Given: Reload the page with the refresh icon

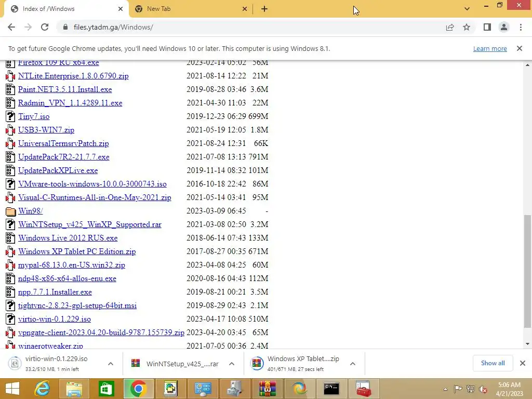Looking at the screenshot, I should [x=45, y=27].
